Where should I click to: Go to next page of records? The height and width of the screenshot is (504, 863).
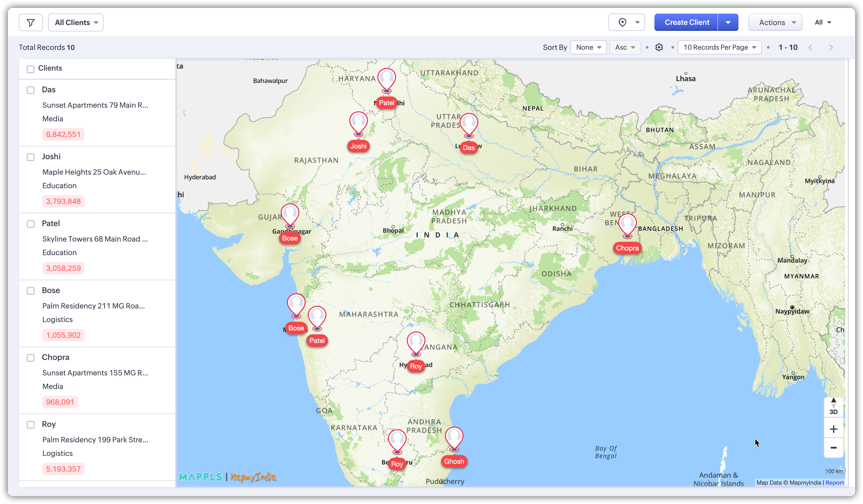(x=831, y=48)
